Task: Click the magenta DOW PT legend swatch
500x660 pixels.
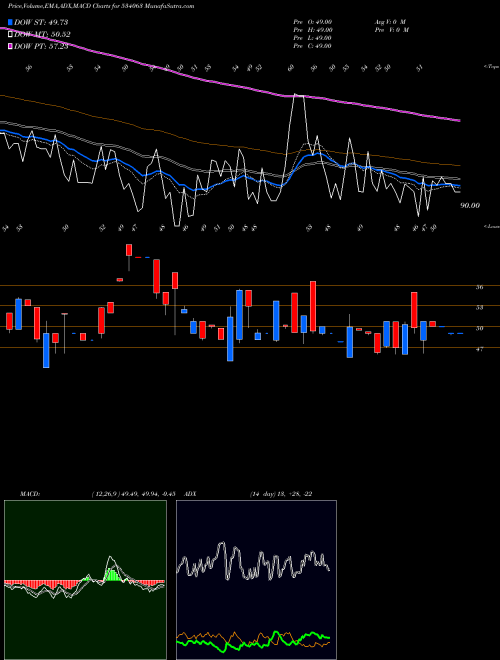Action: [11, 46]
